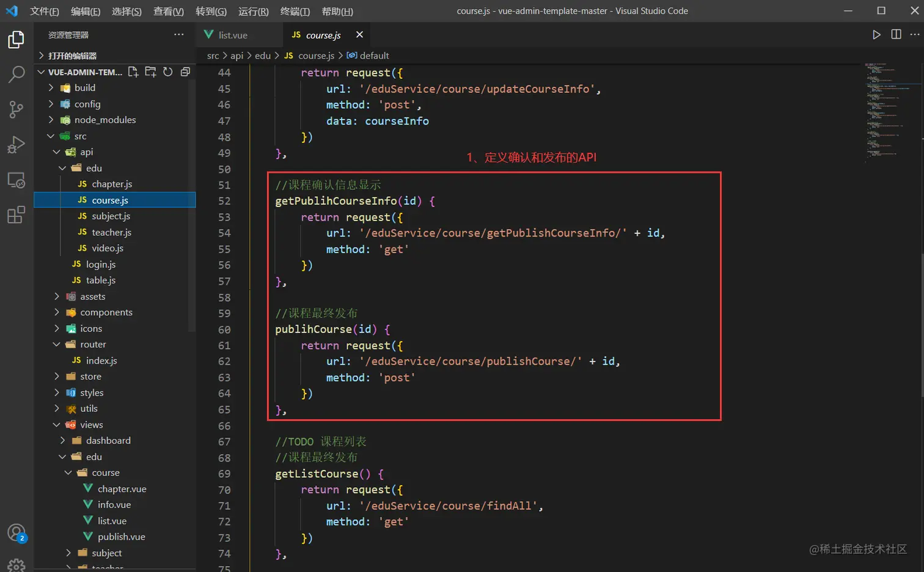Switch to the list.vue tab

coord(240,35)
